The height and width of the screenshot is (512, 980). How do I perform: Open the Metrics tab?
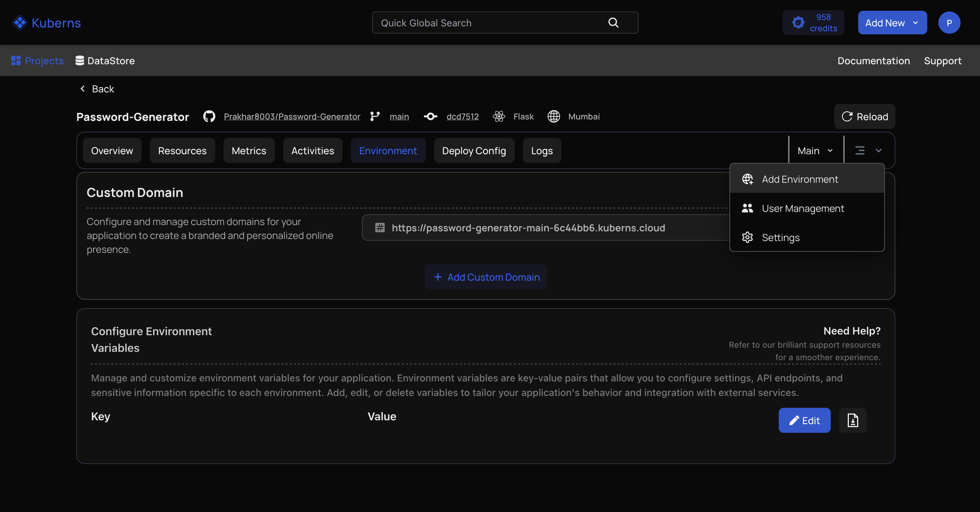click(x=249, y=150)
